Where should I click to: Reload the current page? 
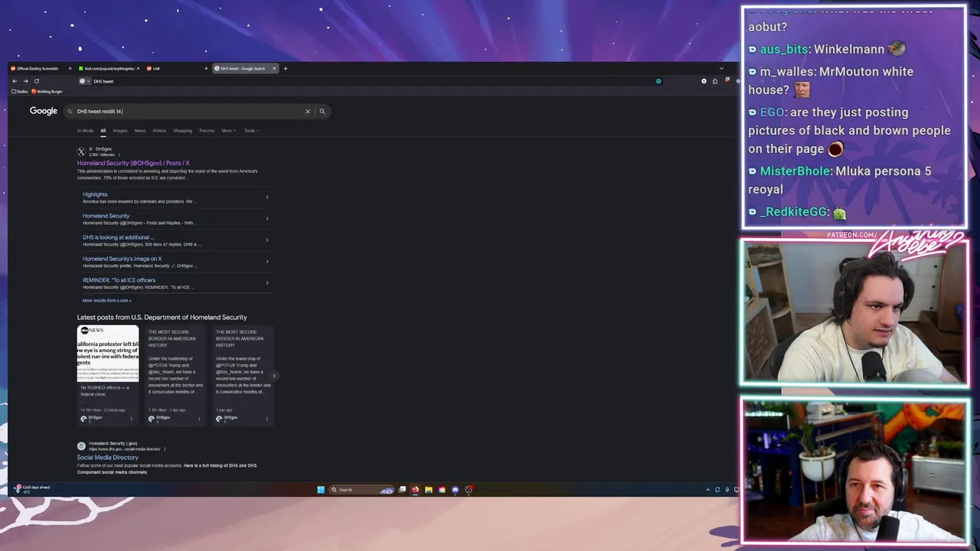coord(36,81)
